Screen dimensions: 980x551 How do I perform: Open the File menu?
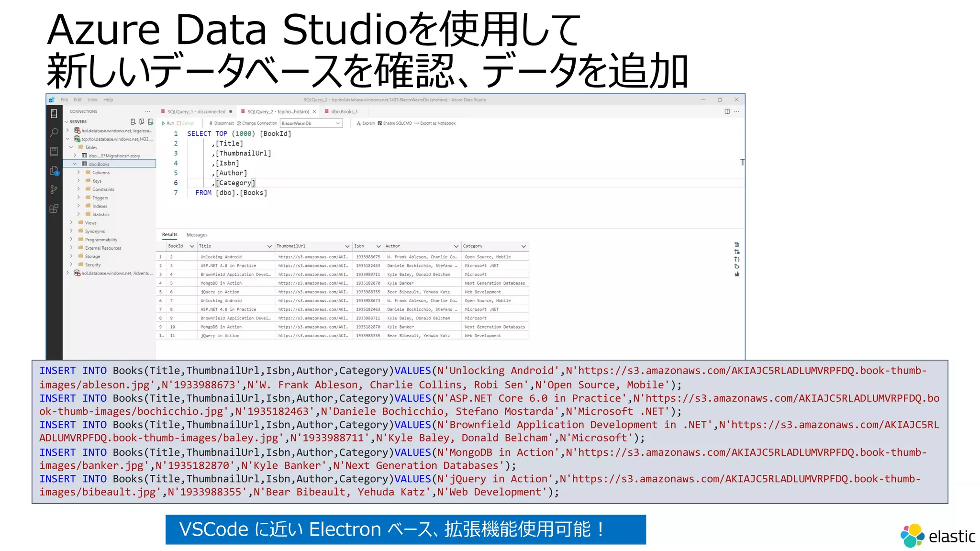click(65, 99)
